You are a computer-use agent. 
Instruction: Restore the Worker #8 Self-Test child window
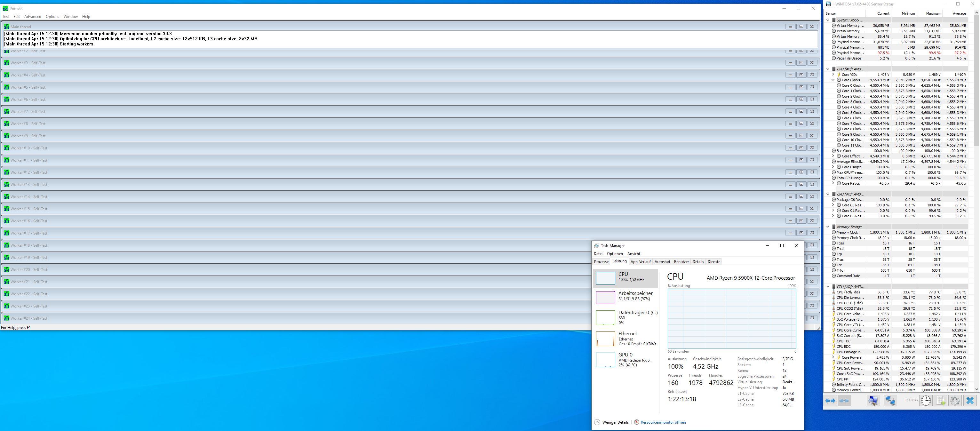point(801,124)
